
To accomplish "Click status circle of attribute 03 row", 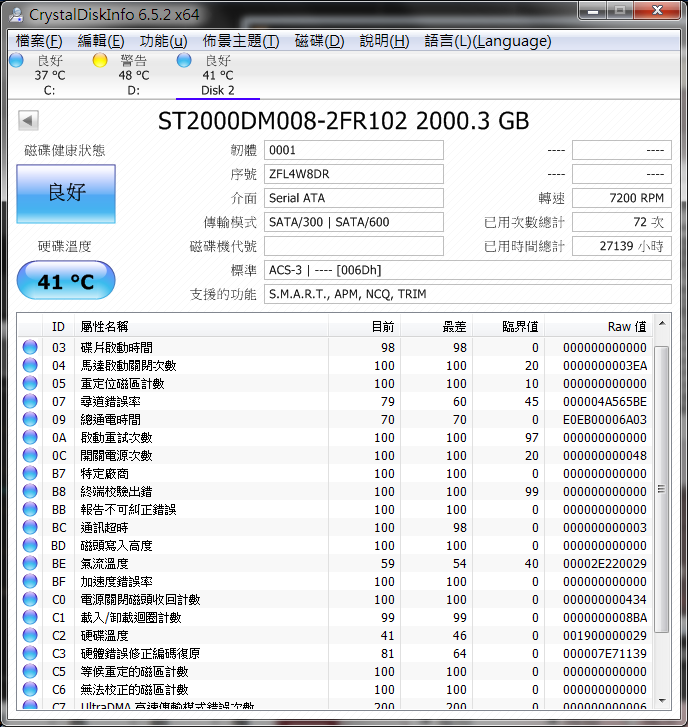I will coord(30,347).
